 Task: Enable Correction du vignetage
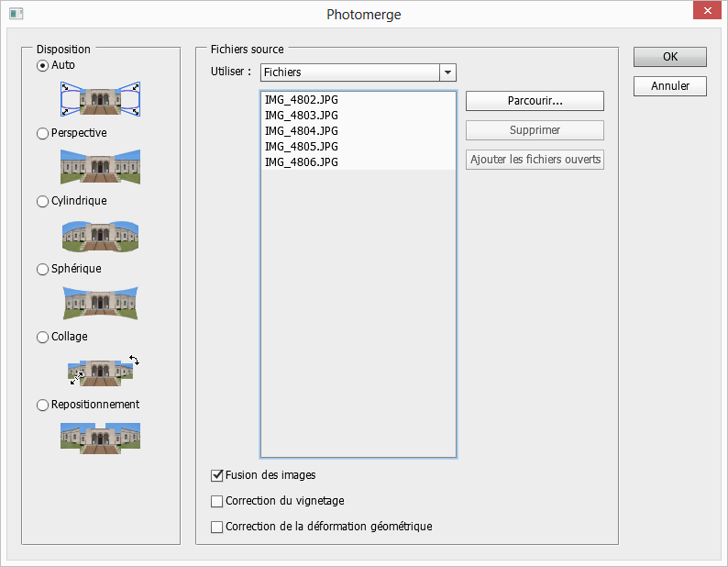click(x=216, y=501)
